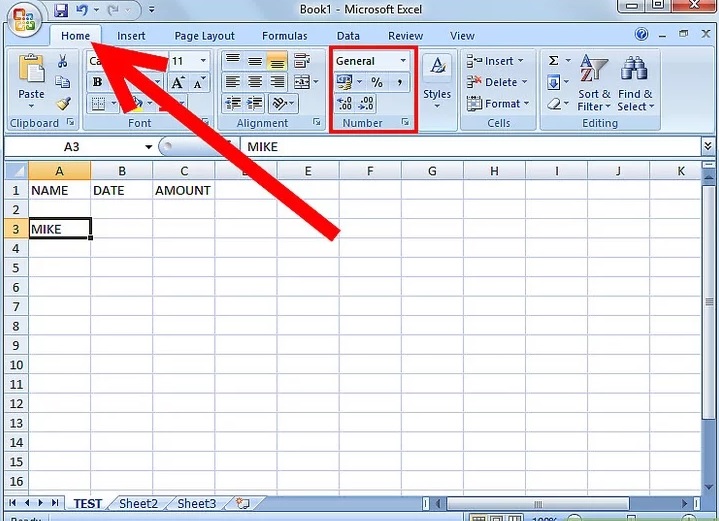The width and height of the screenshot is (719, 521).
Task: Switch to the Review tab
Action: pos(405,36)
